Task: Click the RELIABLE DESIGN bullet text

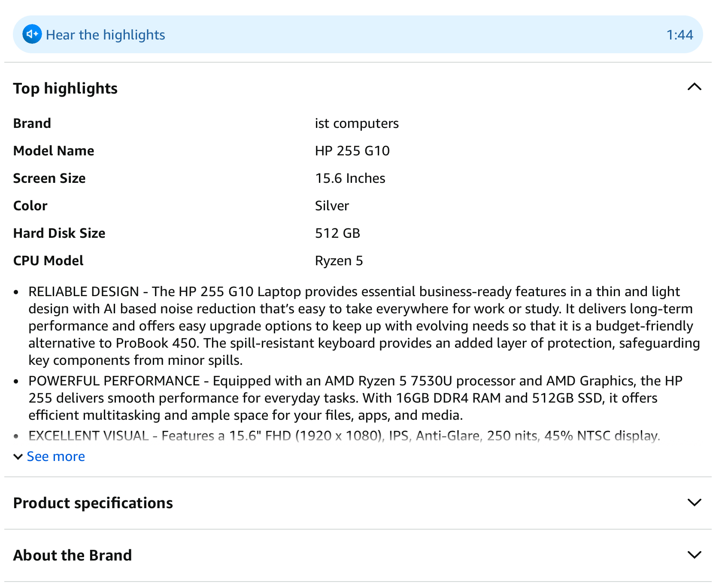Action: click(x=364, y=326)
